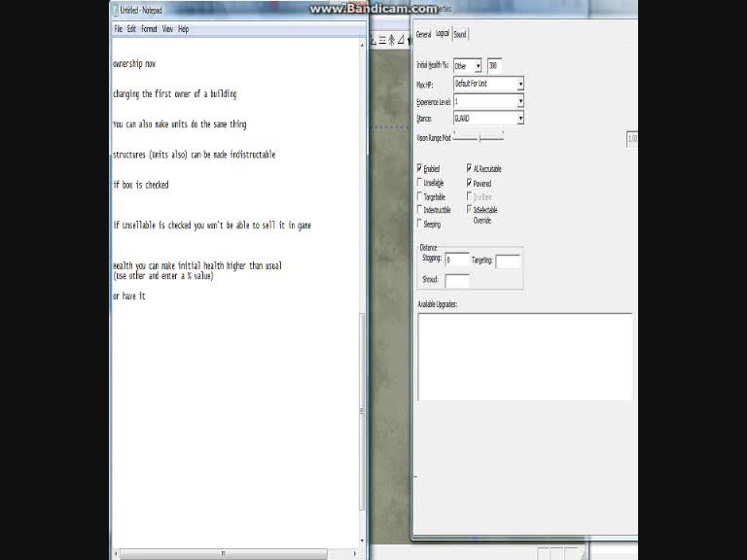Viewport: 747px width, 560px height.
Task: Open the Help menu in Notepad
Action: [x=184, y=29]
